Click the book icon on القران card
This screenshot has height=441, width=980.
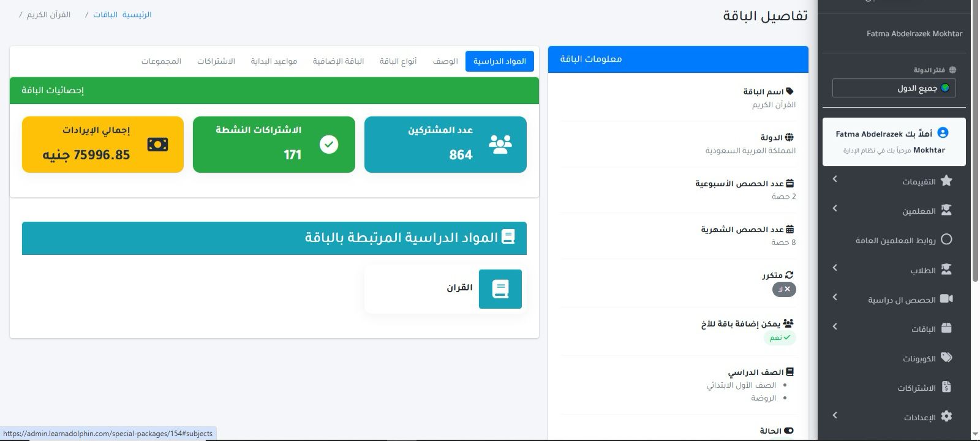[500, 289]
